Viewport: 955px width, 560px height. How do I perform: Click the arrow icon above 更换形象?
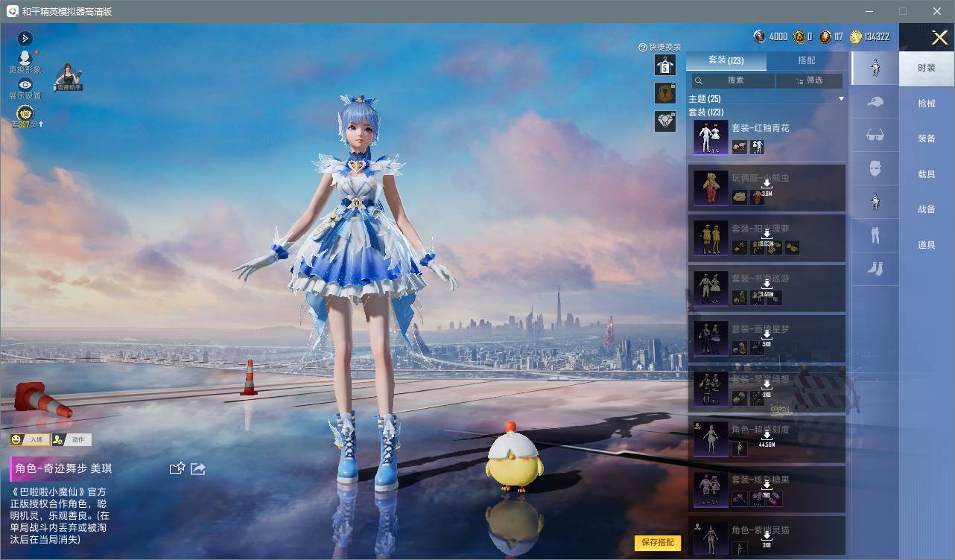pos(25,38)
